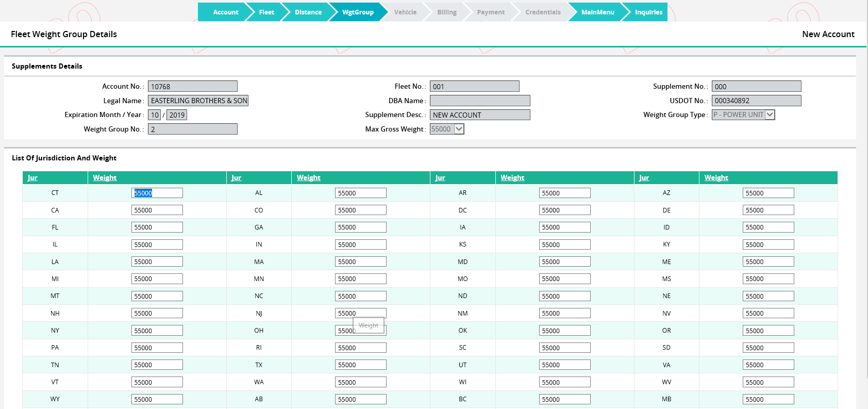Select the WgtGroup step tab
Viewport: 868px width, 409px height.
358,12
